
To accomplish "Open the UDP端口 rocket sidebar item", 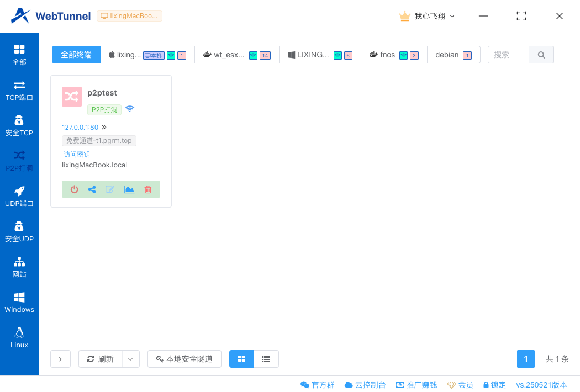I will (19, 197).
